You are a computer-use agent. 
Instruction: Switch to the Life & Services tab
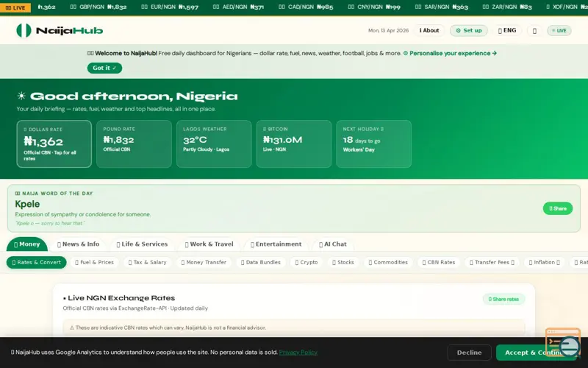click(142, 244)
